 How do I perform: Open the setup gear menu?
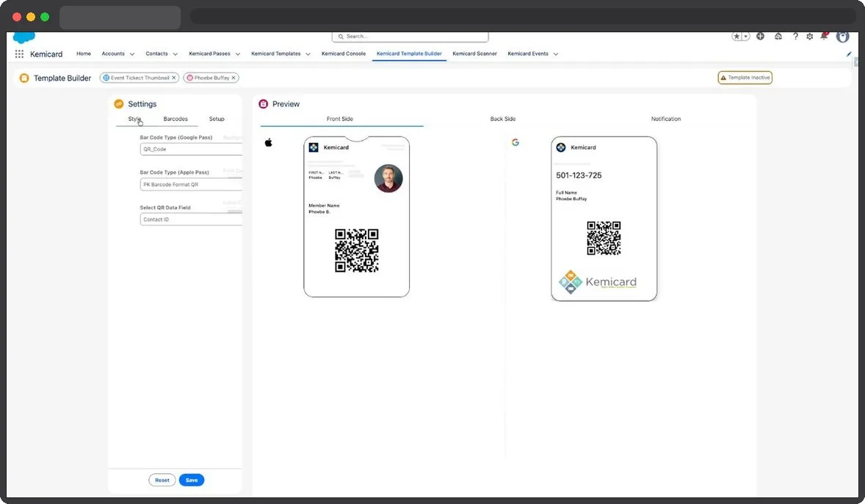[809, 37]
